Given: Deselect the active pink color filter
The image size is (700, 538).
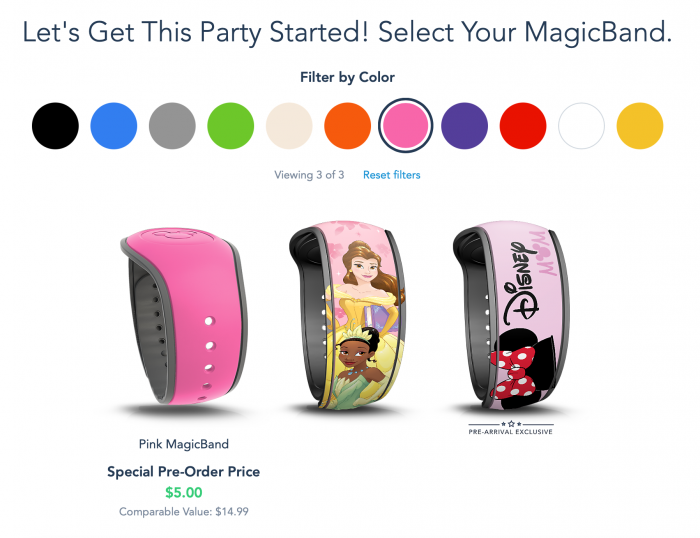Looking at the screenshot, I should coord(406,125).
